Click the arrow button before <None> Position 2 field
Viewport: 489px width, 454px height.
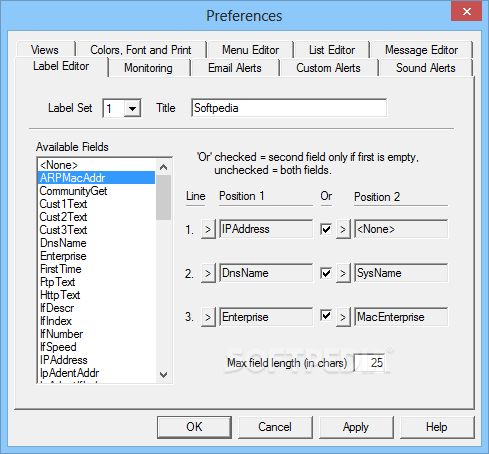pyautogui.click(x=343, y=229)
